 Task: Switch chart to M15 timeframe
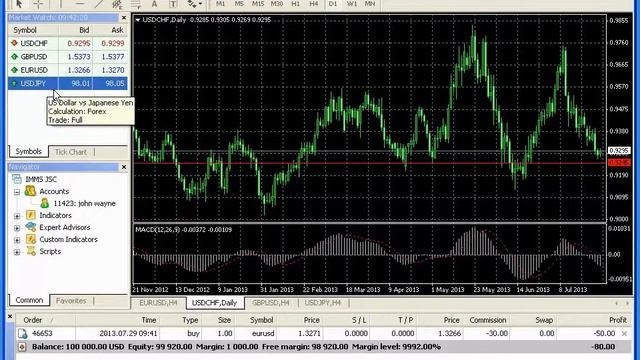[258, 4]
